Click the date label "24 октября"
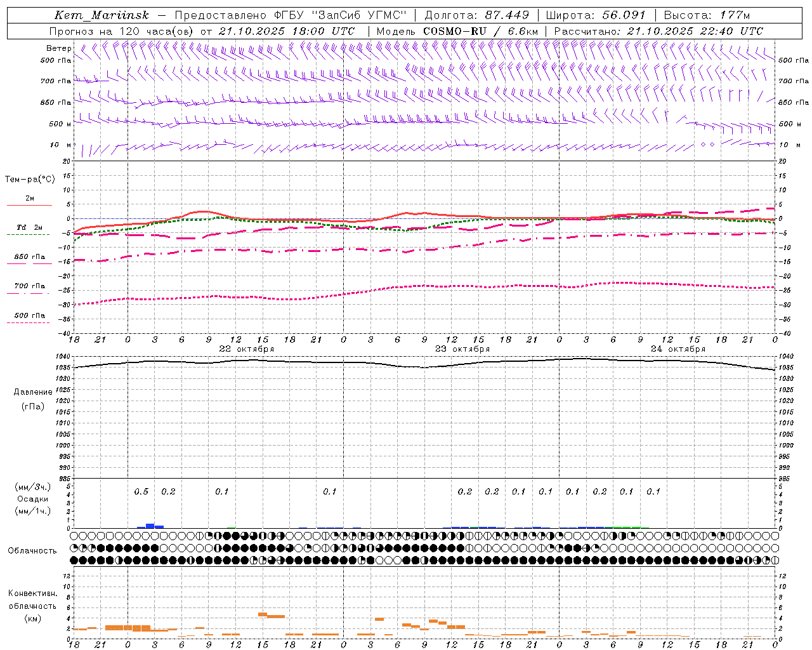 678,348
